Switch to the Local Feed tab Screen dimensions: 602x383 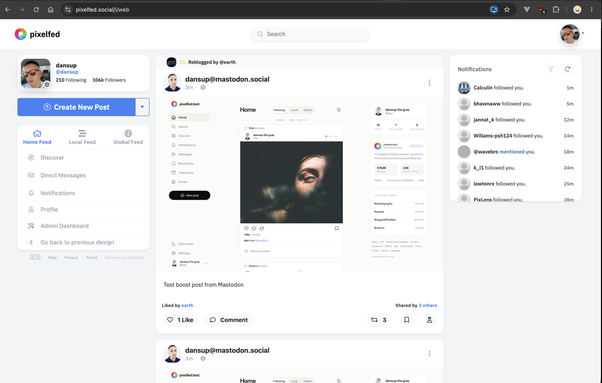[x=82, y=137]
